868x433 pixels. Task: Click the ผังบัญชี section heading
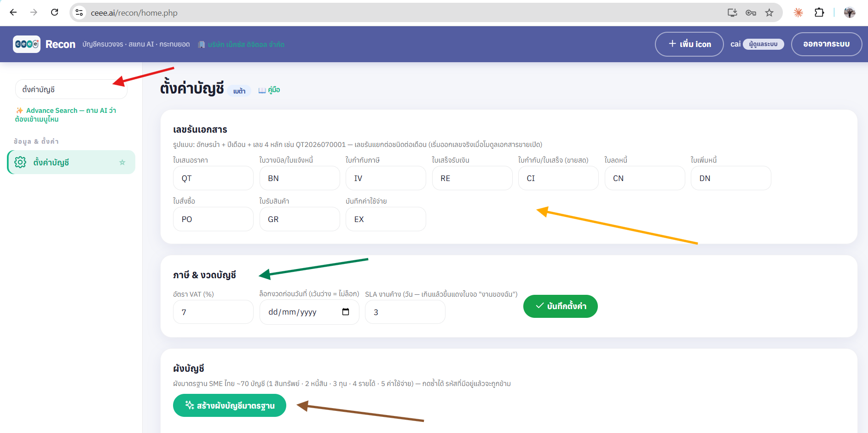[189, 369]
